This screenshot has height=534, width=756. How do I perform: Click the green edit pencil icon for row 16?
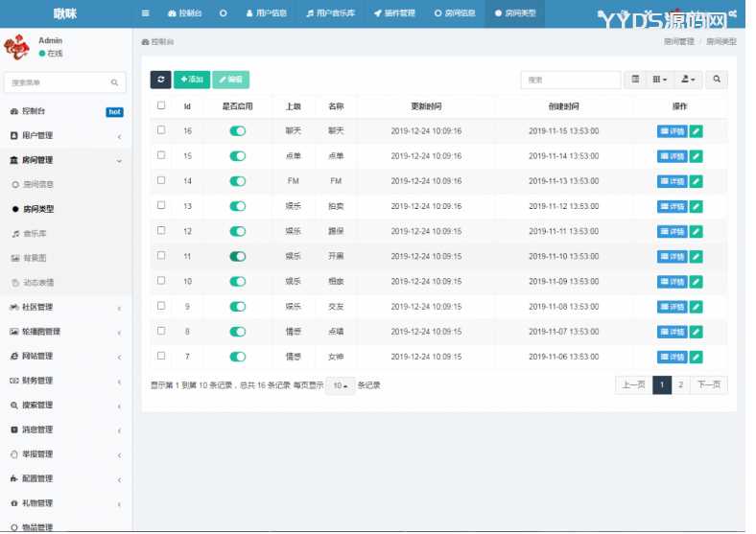tap(696, 130)
